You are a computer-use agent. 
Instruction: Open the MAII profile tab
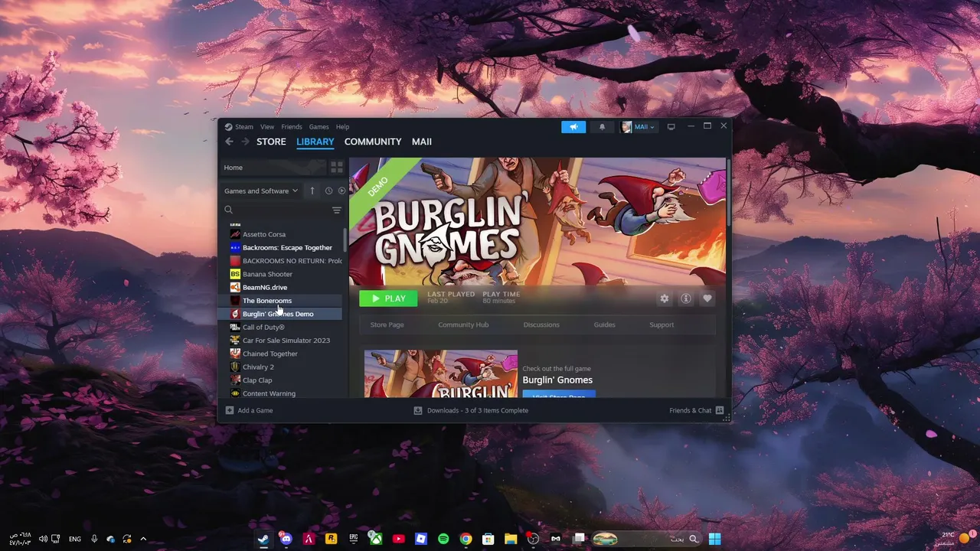coord(422,142)
